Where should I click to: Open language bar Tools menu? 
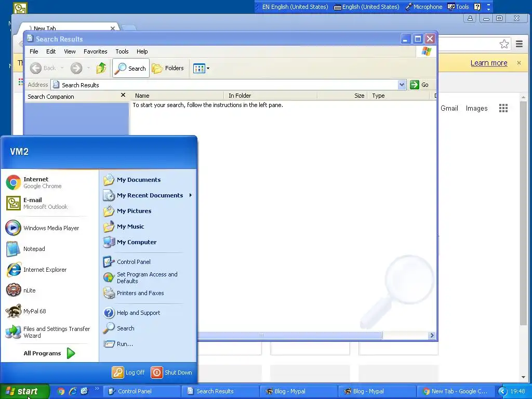[x=458, y=7]
